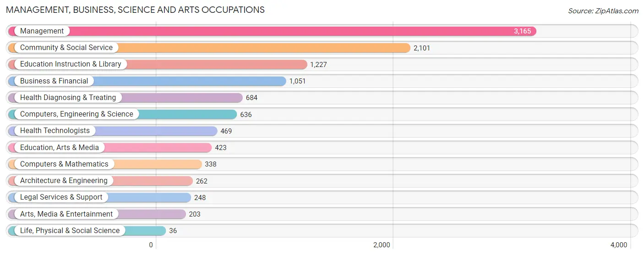Select the Arts, Media & Entertainment label
This screenshot has width=644, height=256.
tap(66, 214)
